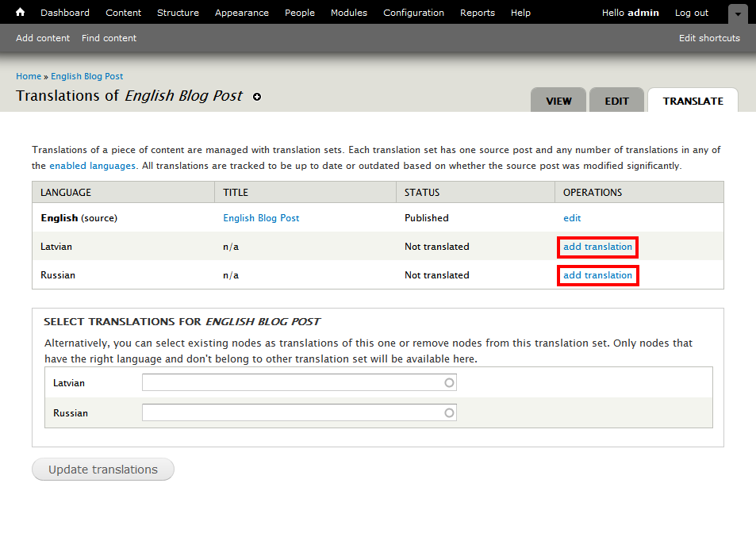Click autocomplete circle in Russian field

click(449, 413)
